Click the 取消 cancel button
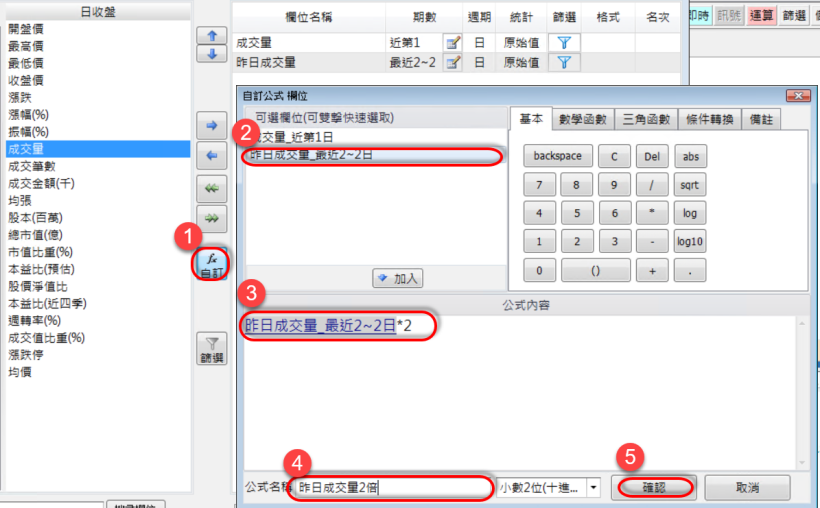This screenshot has height=508, width=820. [x=747, y=487]
